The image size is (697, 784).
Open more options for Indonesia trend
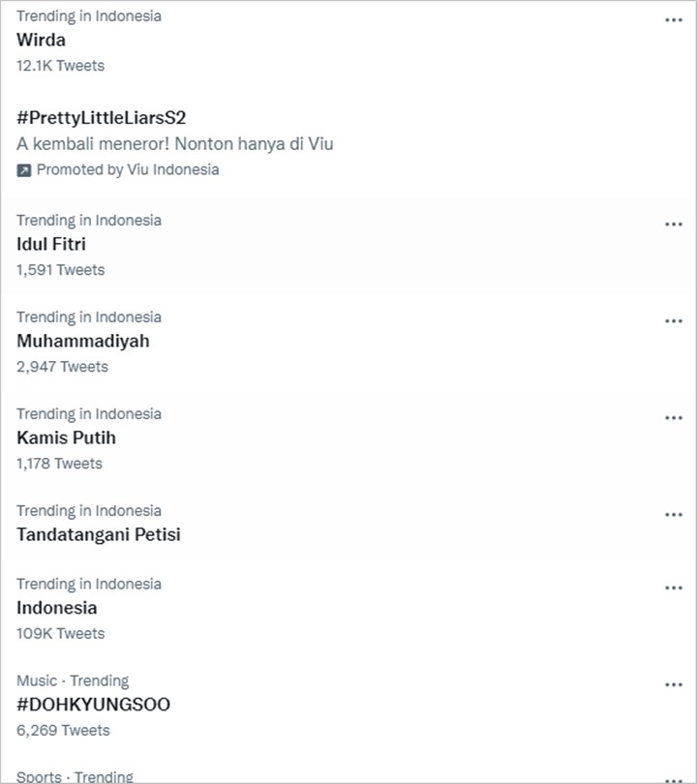tap(674, 588)
